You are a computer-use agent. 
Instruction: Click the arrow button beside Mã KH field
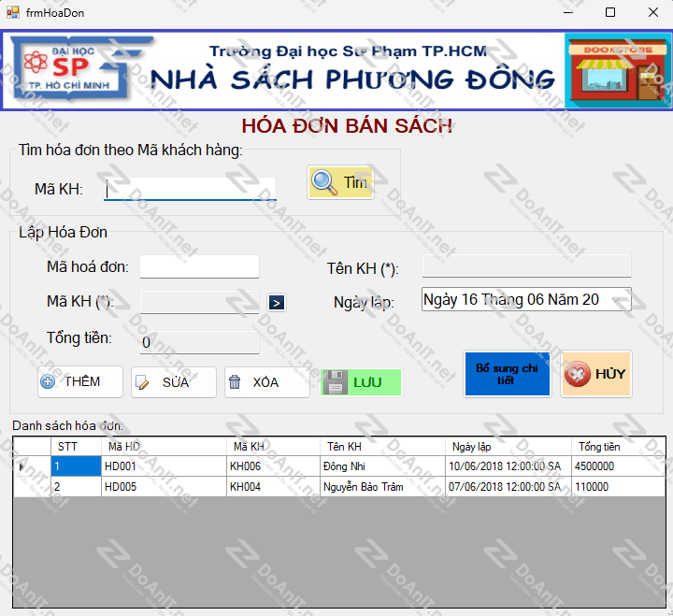(x=277, y=302)
